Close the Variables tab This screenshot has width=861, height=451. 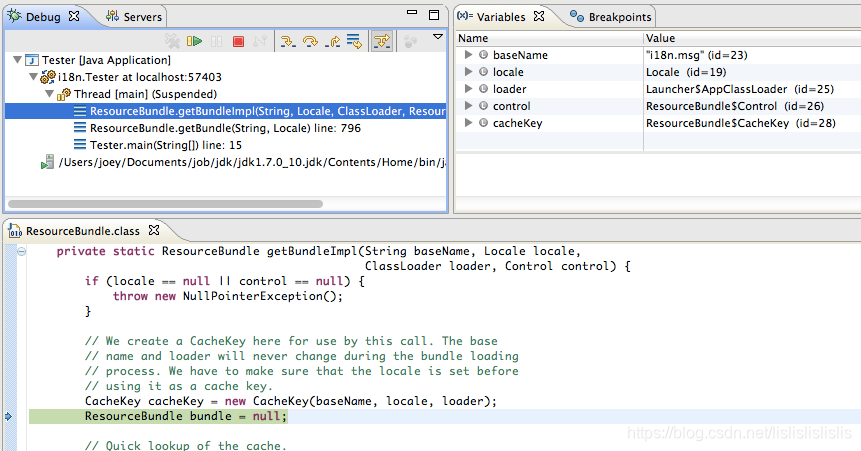[x=539, y=16]
